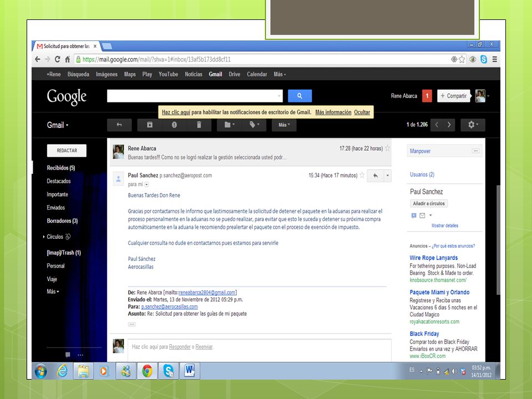Click the volume icon in system tray
Viewport: 532px width, 399px height.
pos(454,371)
